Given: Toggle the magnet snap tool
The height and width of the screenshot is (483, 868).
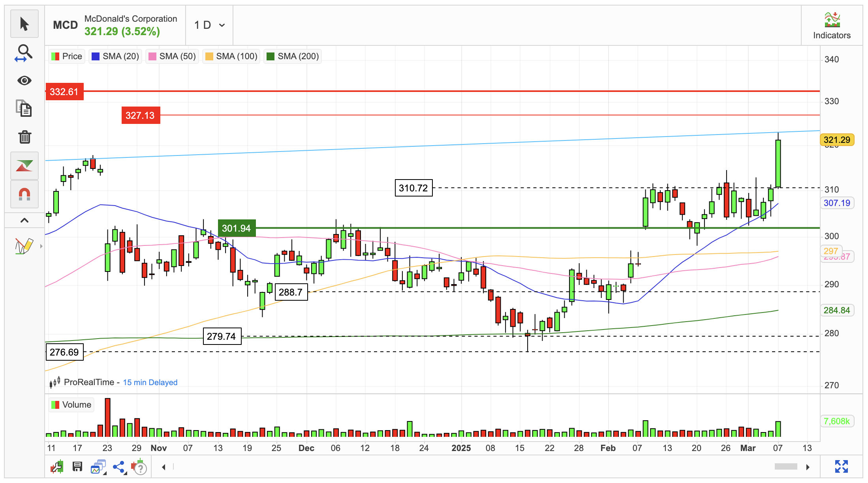Looking at the screenshot, I should (24, 194).
